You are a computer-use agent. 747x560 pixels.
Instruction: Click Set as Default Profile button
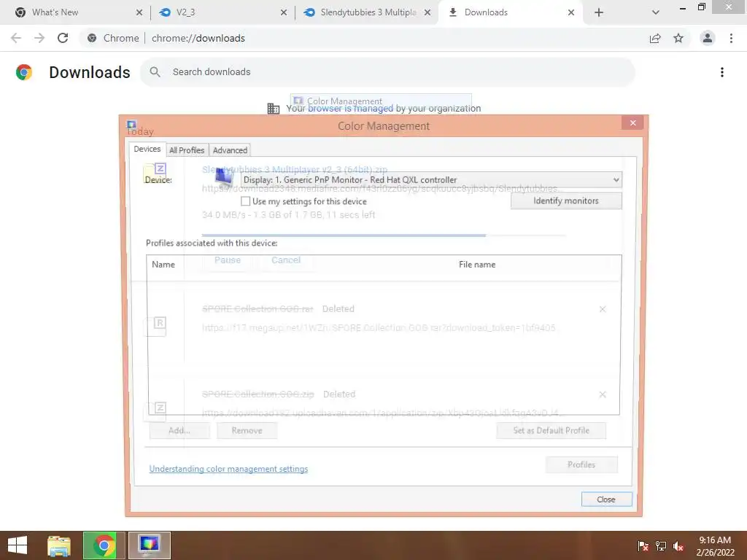point(551,430)
